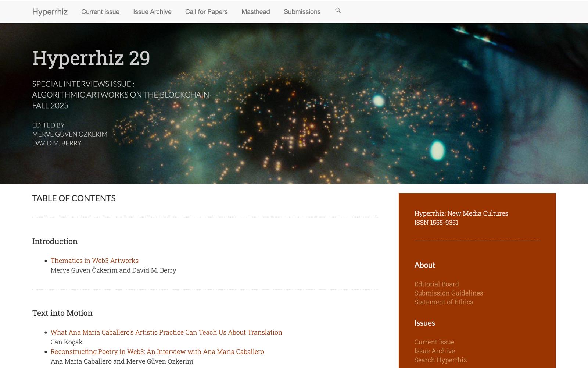The height and width of the screenshot is (368, 588).
Task: Open the Hyperrhiz home logo link
Action: click(x=50, y=12)
